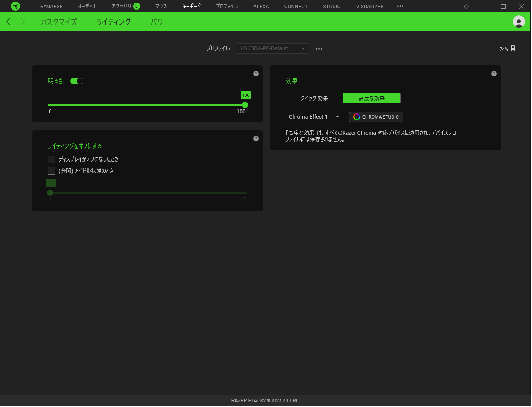Screen dimensions: 532x407
Task: Click the 74% battery text
Action: (x=504, y=49)
